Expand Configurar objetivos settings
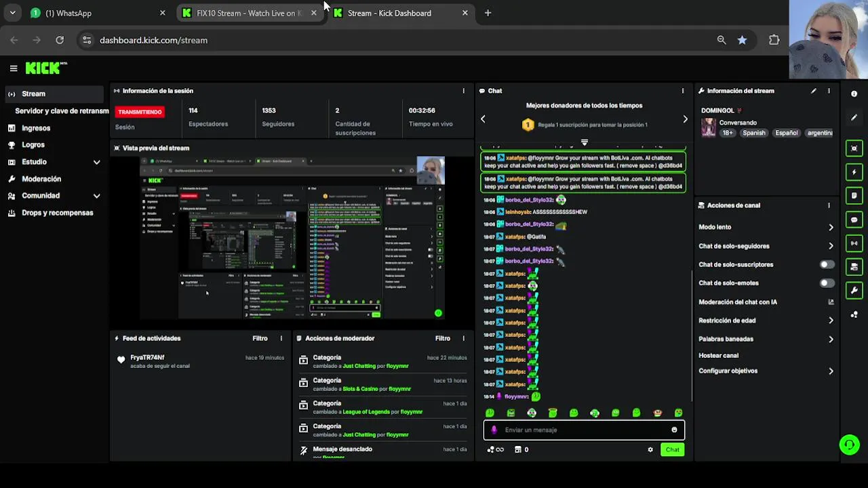The image size is (868, 488). 831,371
